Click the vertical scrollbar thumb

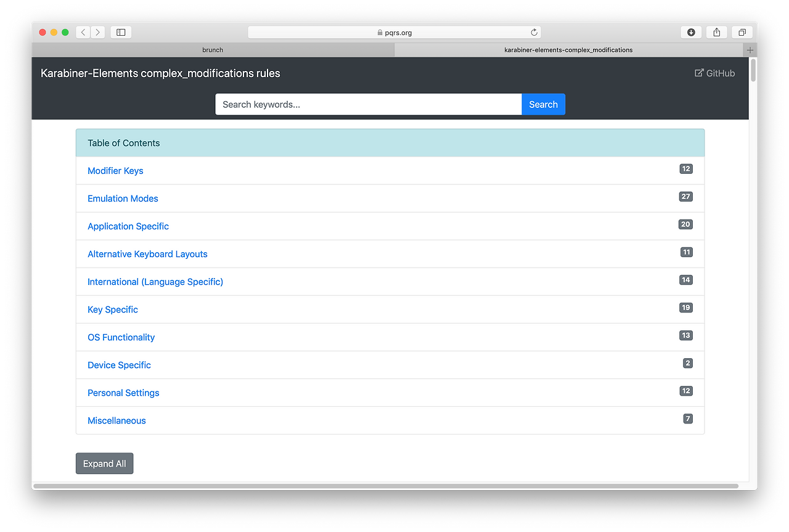[753, 69]
